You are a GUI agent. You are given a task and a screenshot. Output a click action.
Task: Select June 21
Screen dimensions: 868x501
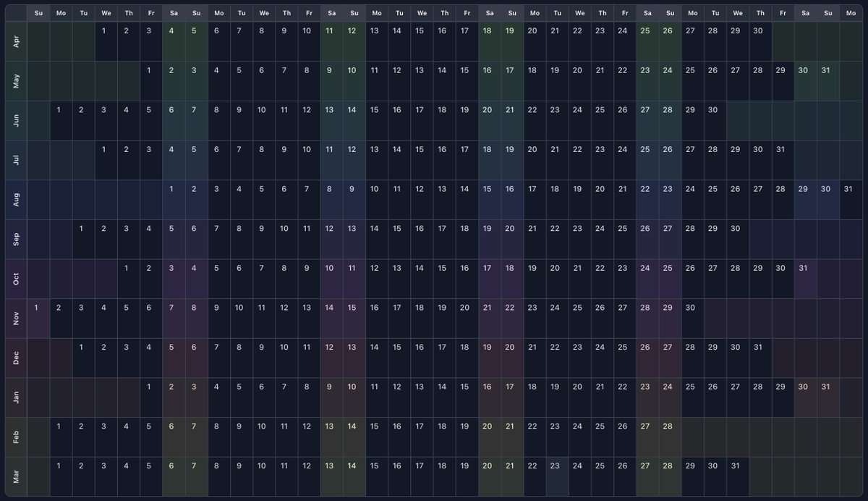point(511,120)
